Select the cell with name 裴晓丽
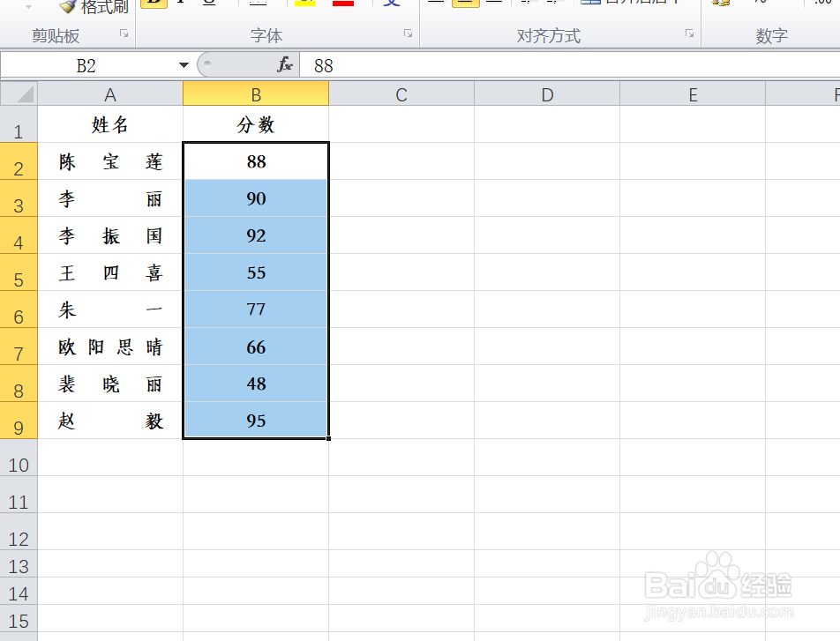Screen dimensions: 840x641 click(x=110, y=384)
